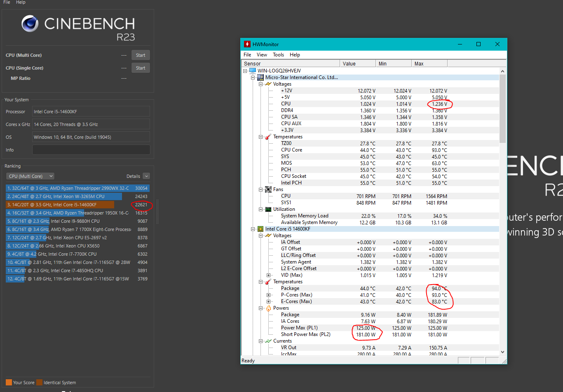Open the HWMonitor Tools menu
The image size is (563, 392).
[x=278, y=55]
